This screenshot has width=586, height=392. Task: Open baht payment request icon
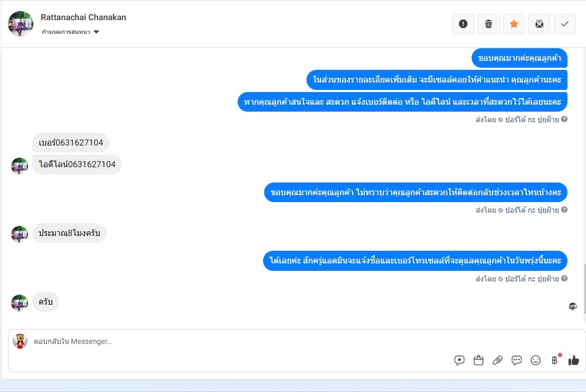click(x=555, y=360)
